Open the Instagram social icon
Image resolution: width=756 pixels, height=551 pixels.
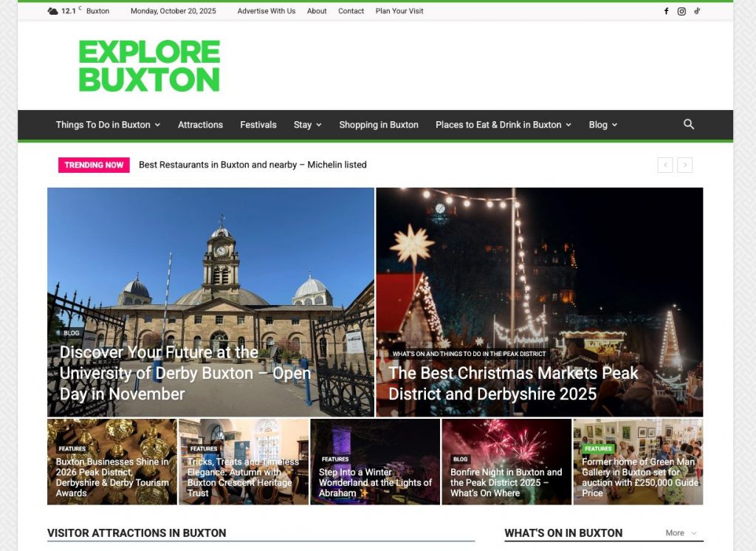681,11
